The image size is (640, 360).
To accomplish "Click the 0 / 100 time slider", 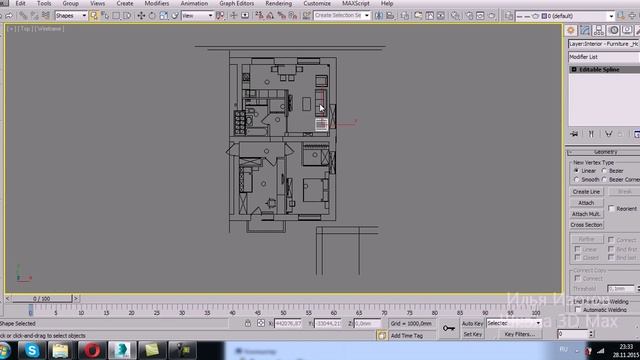I will (x=42, y=299).
